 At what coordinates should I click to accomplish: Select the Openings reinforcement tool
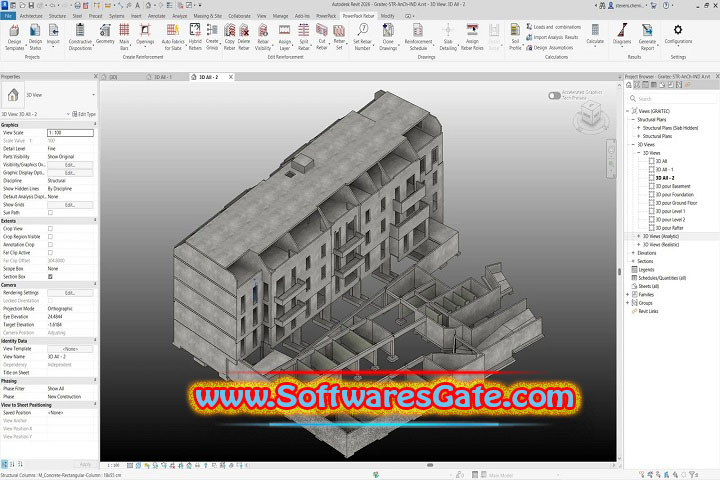(145, 34)
